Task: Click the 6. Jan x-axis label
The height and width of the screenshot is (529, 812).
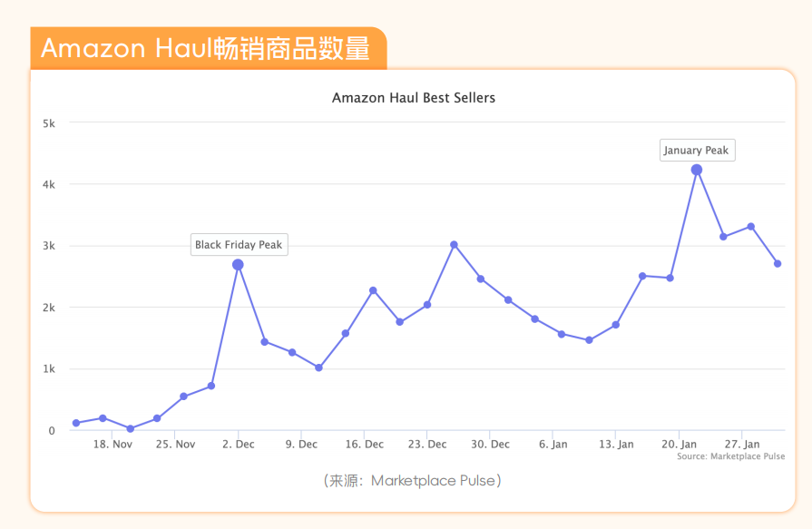Action: 553,444
